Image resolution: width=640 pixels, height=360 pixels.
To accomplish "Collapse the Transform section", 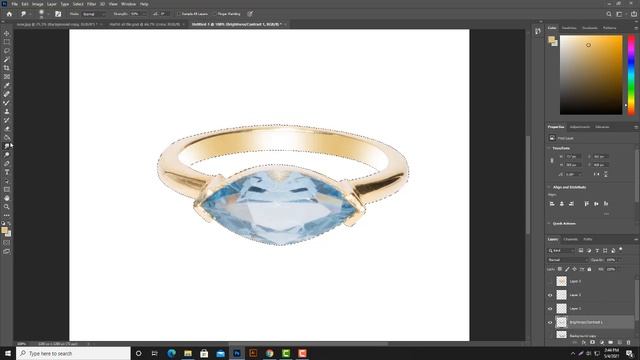I will point(549,148).
